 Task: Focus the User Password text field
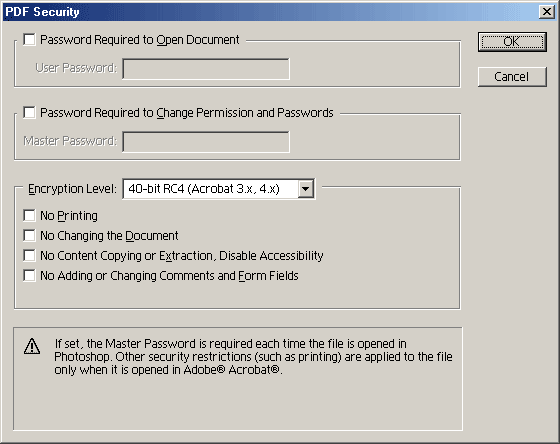pyautogui.click(x=206, y=69)
